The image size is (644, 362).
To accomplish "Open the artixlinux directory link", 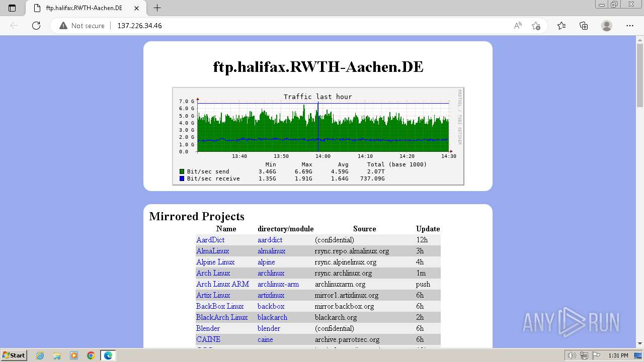I will coord(271,295).
